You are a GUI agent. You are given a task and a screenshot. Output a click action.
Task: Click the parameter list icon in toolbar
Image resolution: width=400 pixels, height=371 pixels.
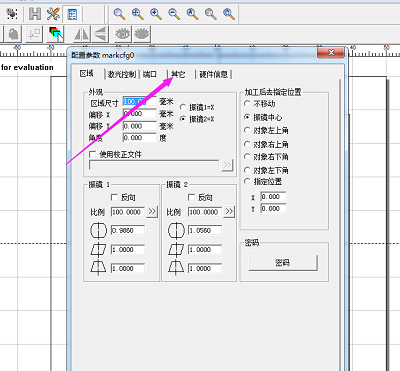72,14
